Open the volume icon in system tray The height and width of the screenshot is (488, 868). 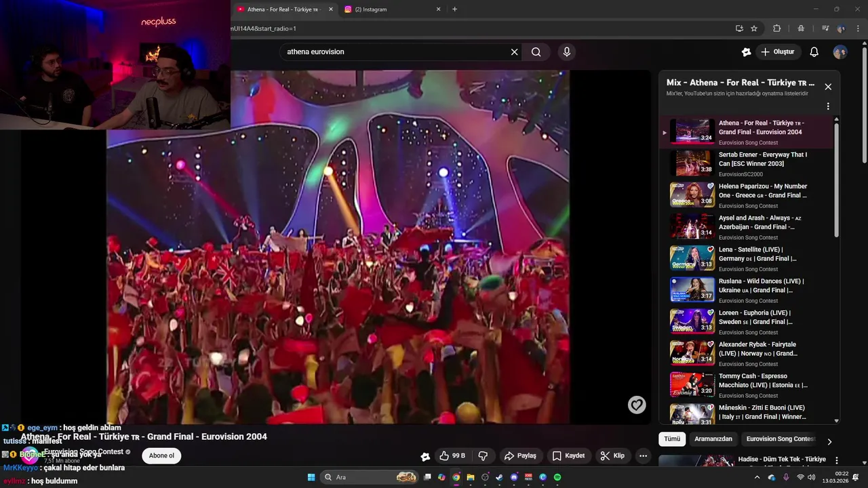(811, 477)
